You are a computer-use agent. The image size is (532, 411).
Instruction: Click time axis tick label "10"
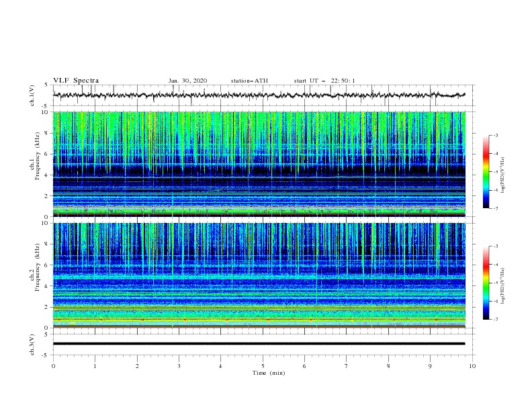(472, 366)
